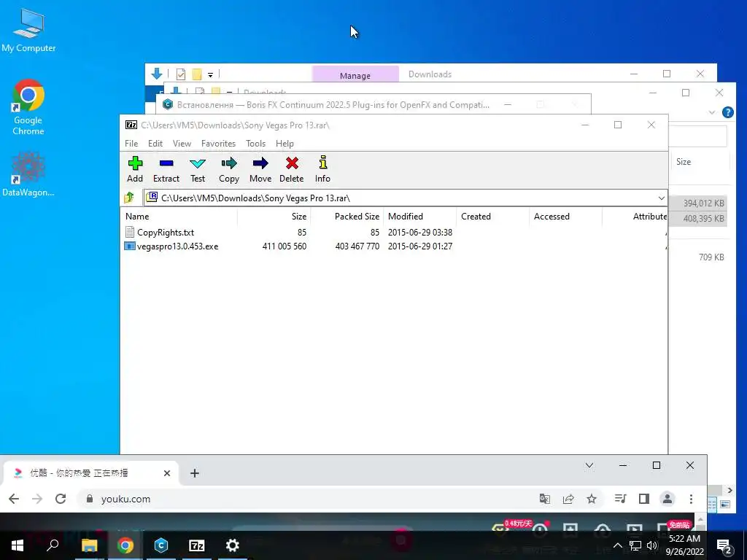The image size is (747, 560).
Task: Switch to the Manage tab in Explorer
Action: 355,75
